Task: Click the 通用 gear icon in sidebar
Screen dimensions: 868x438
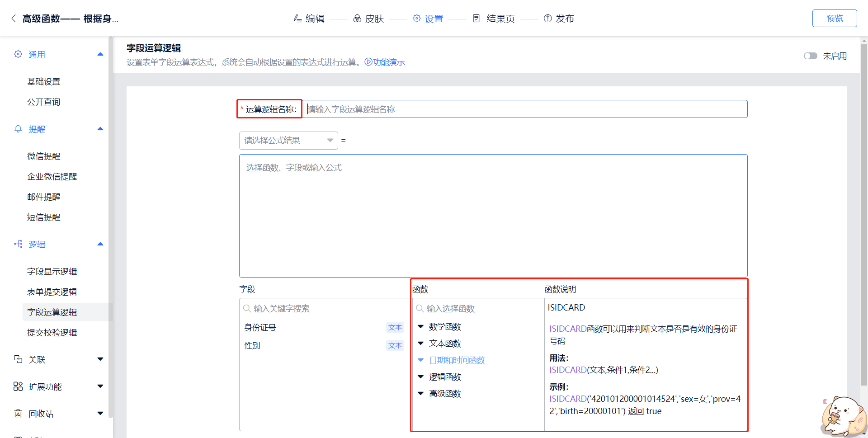Action: [x=18, y=54]
